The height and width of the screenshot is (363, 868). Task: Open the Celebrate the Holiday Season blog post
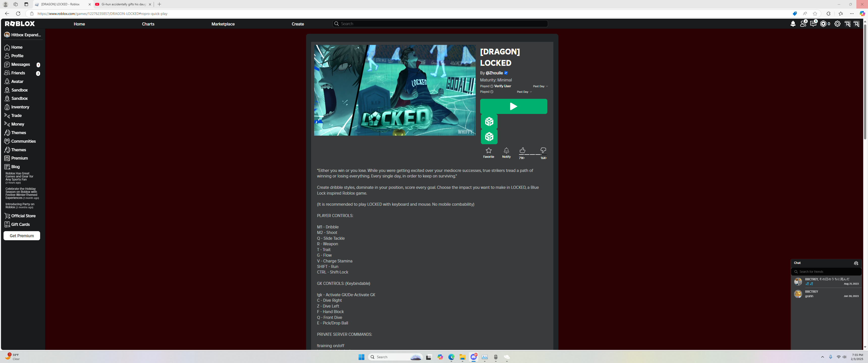[x=22, y=194]
